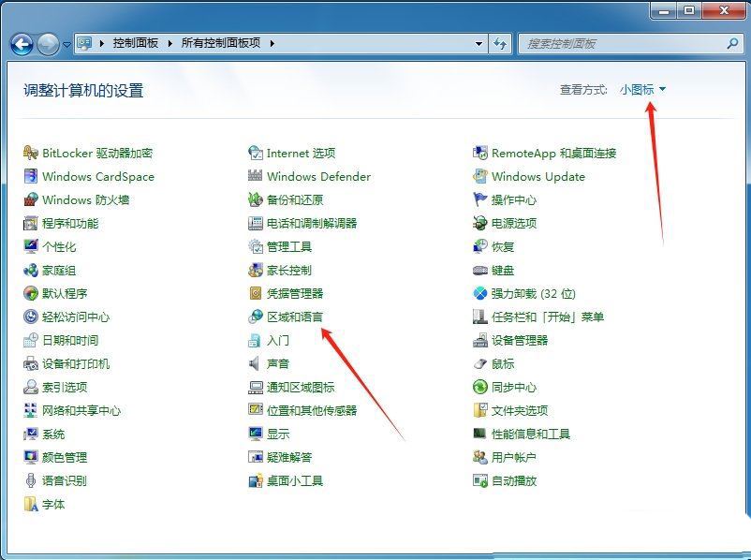Expand the address bar history dropdown arrow
This screenshot has width=751, height=560.
pyautogui.click(x=479, y=44)
